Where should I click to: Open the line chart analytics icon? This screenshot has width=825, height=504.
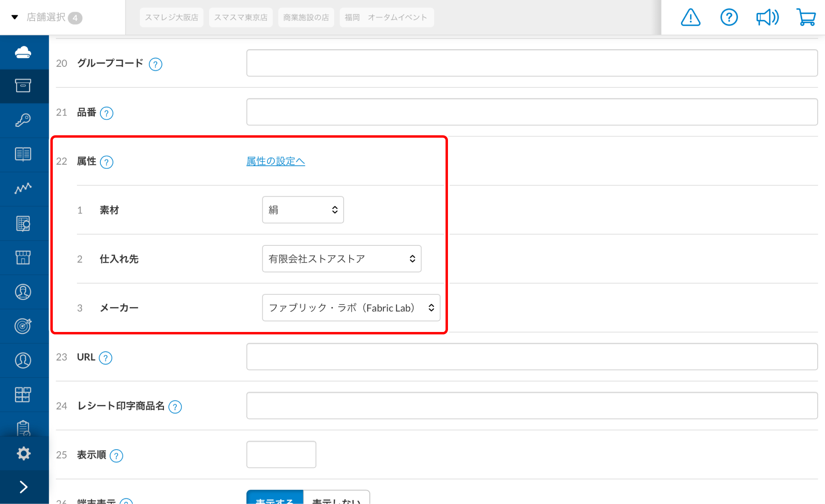(23, 189)
